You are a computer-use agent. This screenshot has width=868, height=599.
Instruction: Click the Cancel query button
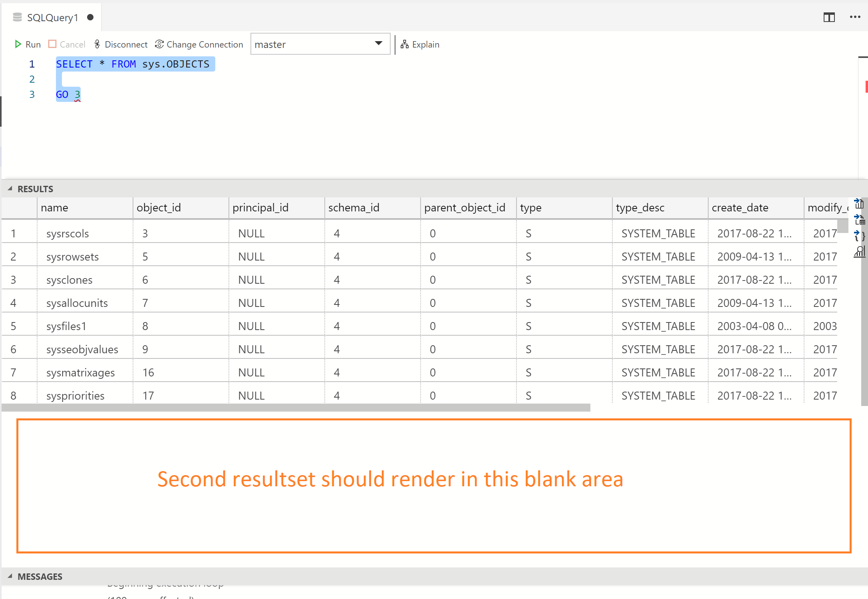pos(67,44)
